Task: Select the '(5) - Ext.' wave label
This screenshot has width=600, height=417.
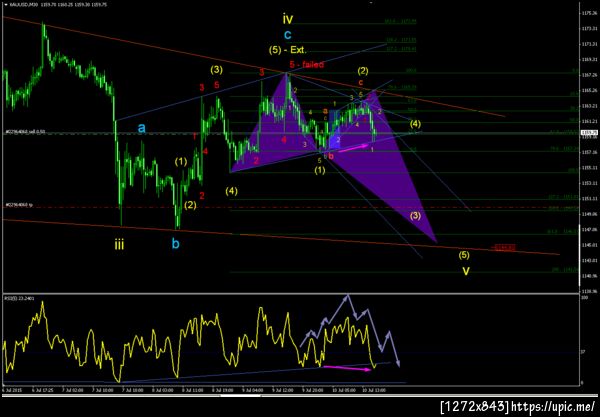Action: [287, 50]
